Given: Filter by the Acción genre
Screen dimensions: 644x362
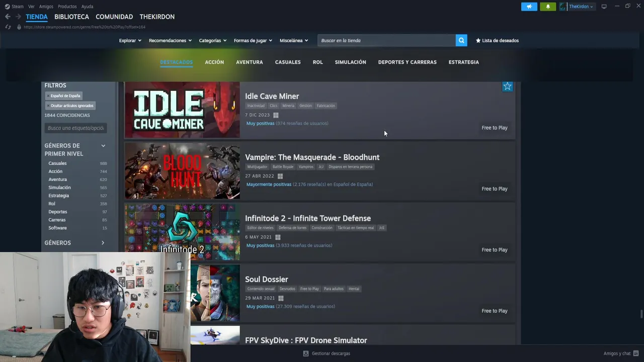Looking at the screenshot, I should point(55,171).
